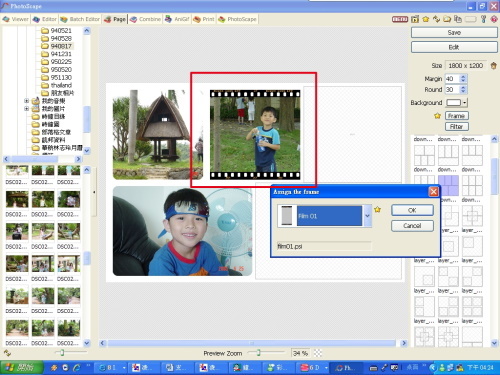Click the gold star icon in top toolbar
Image resolution: width=500 pixels, height=375 pixels.
point(426,19)
